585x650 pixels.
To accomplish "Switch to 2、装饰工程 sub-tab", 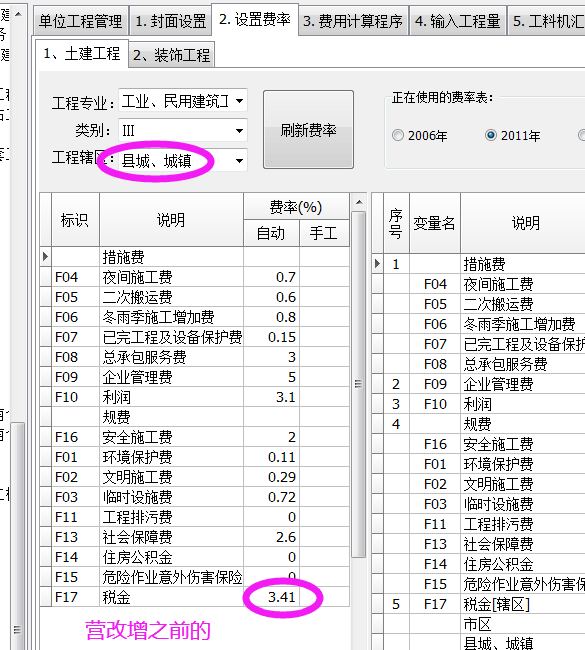I will (x=172, y=55).
